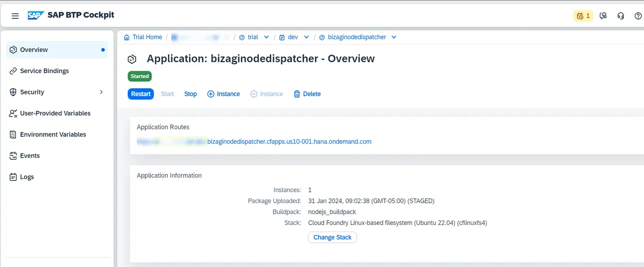The image size is (644, 267).
Task: Open the feedback chat icon
Action: point(603,16)
